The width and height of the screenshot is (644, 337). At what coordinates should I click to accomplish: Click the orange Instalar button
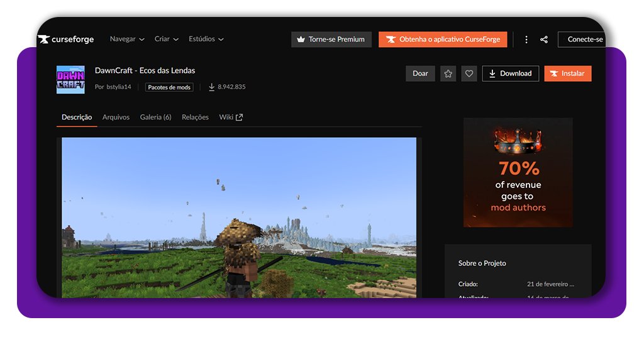[x=568, y=74]
